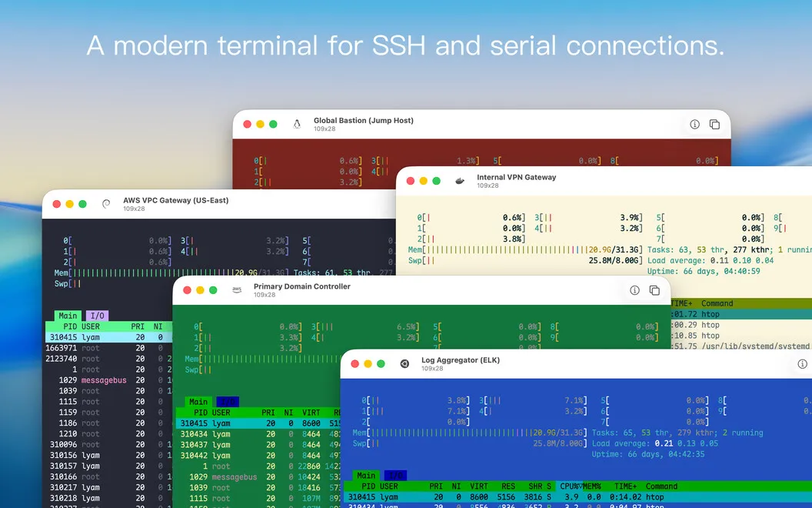Click the Log Aggregator (ELK) title text
This screenshot has width=812, height=508.
pos(461,359)
